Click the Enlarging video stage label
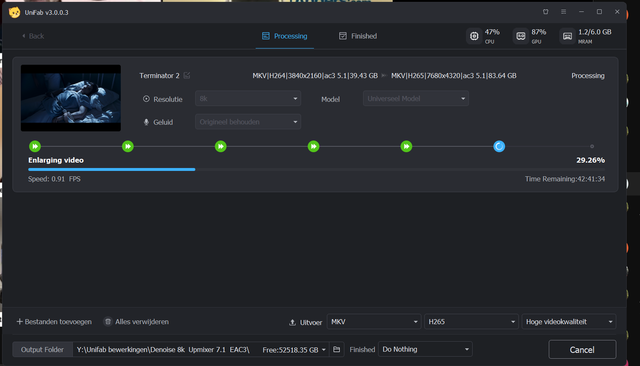This screenshot has height=366, width=640. click(x=56, y=160)
